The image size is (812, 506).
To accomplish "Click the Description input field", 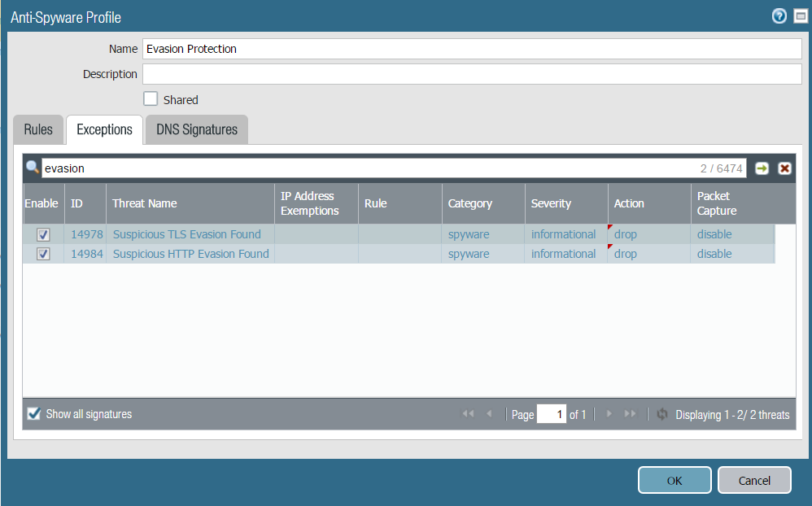I will pyautogui.click(x=472, y=74).
